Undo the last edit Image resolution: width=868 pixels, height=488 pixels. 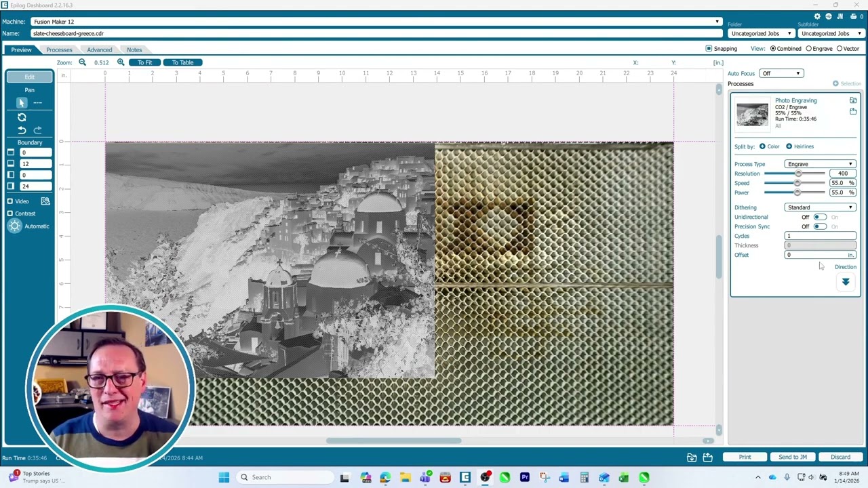tap(22, 130)
